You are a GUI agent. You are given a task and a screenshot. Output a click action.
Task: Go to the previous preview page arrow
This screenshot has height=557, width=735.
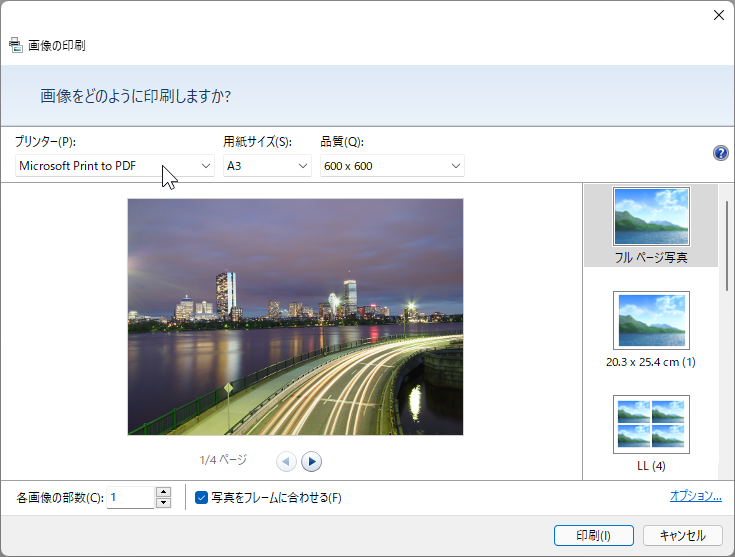(286, 461)
